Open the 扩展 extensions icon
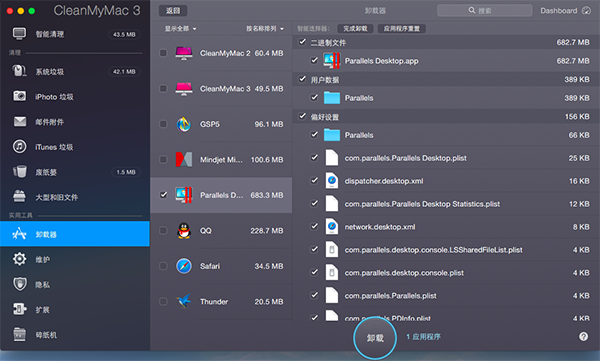Screen dimensions: 600x361 [20, 309]
